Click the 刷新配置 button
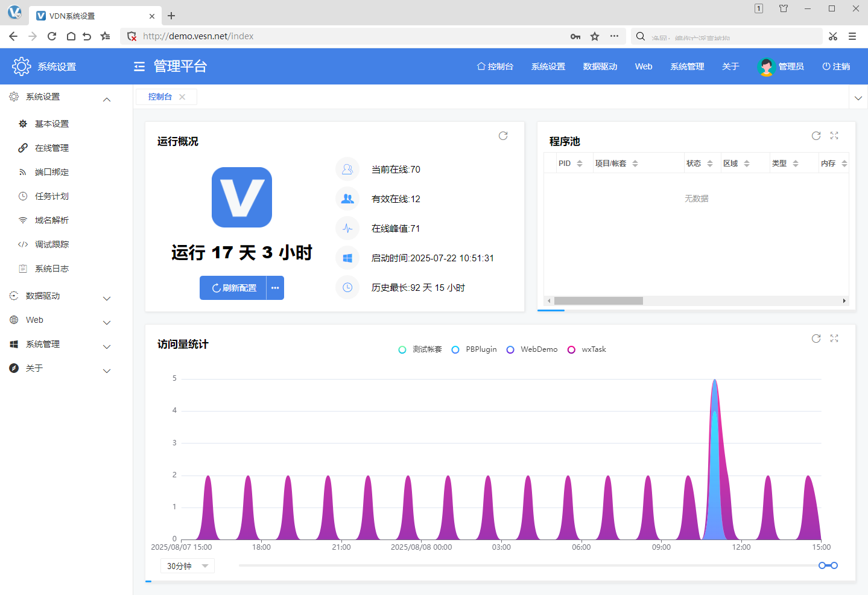868x595 pixels. click(x=234, y=288)
